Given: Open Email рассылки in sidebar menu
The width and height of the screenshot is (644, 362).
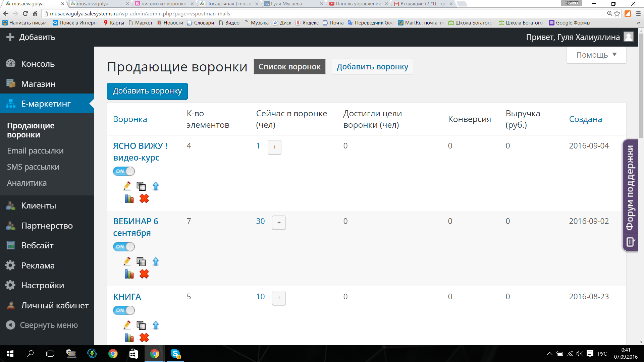Looking at the screenshot, I should [x=35, y=151].
